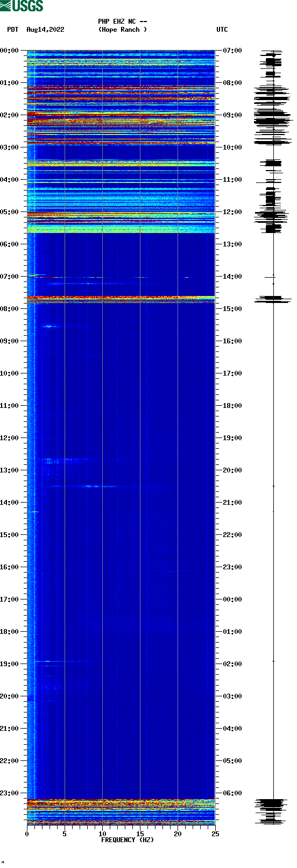Click the PDT timezone label

(13, 30)
